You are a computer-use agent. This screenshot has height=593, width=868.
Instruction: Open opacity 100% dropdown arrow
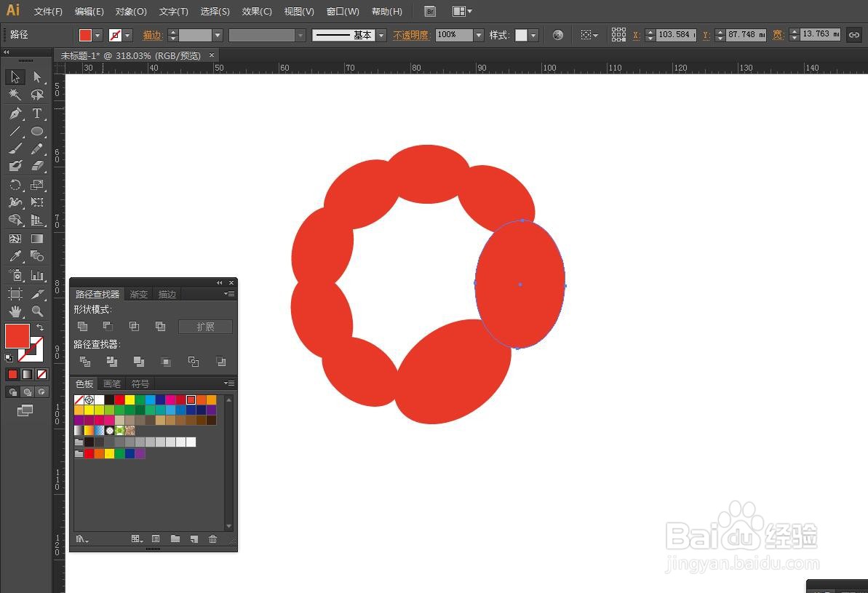tap(479, 36)
